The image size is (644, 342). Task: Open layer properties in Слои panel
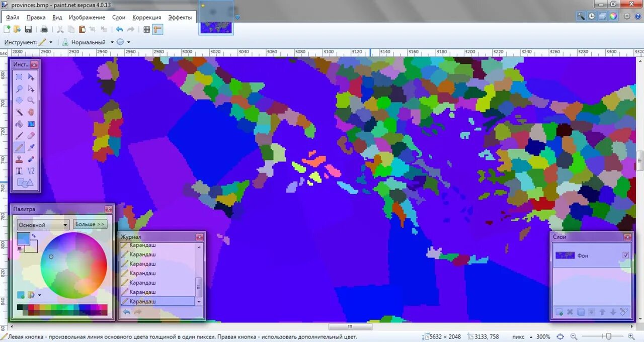tap(624, 312)
